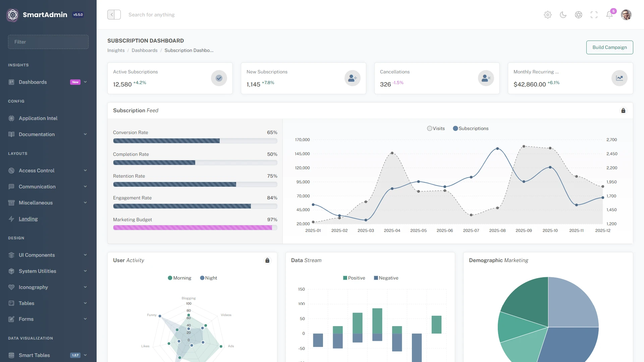Click the Active Subscriptions check icon
Image resolution: width=644 pixels, height=362 pixels.
[219, 78]
